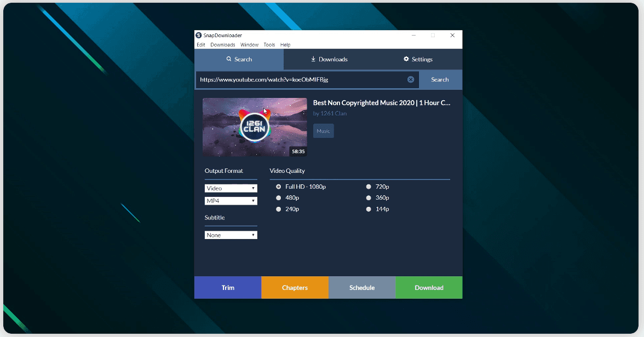Click the blue Trim button
The height and width of the screenshot is (337, 644).
point(228,288)
